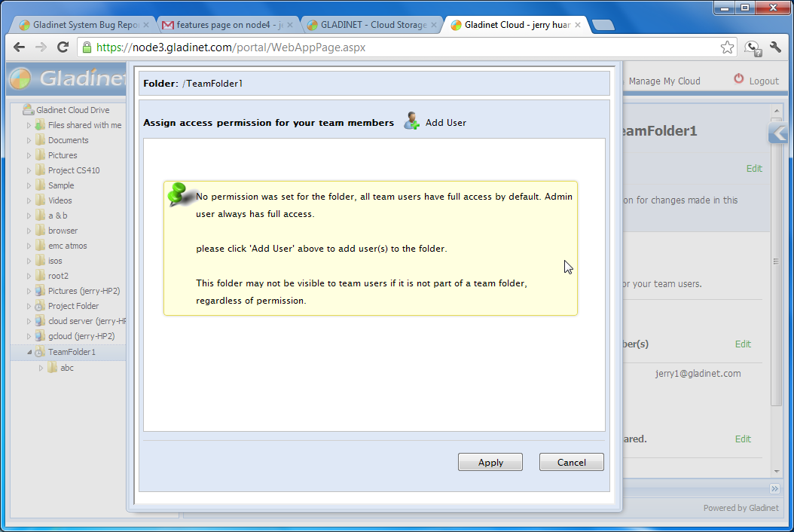
Task: Expand the Files shared with me node
Action: tap(29, 125)
